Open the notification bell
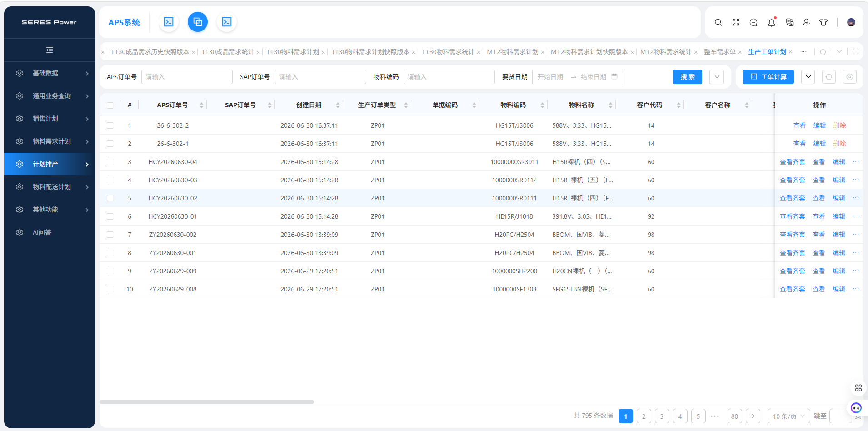The height and width of the screenshot is (431, 868). [772, 22]
